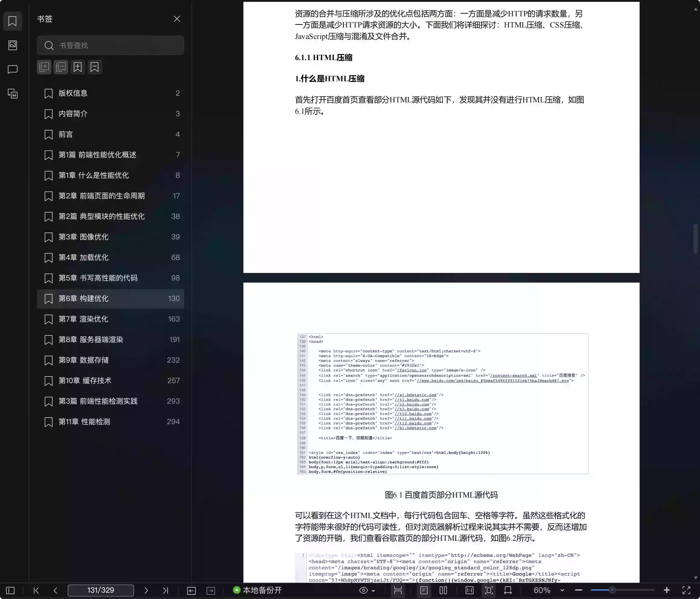Screen dimensions: 700x599
Task: Click the fit-to-screen icon in bottom toolbar
Action: pos(489,590)
